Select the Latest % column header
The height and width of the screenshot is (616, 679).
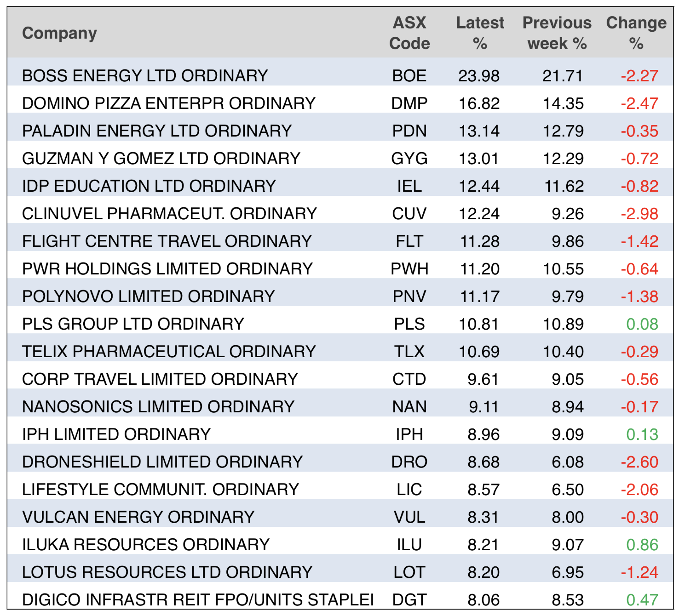pos(480,33)
